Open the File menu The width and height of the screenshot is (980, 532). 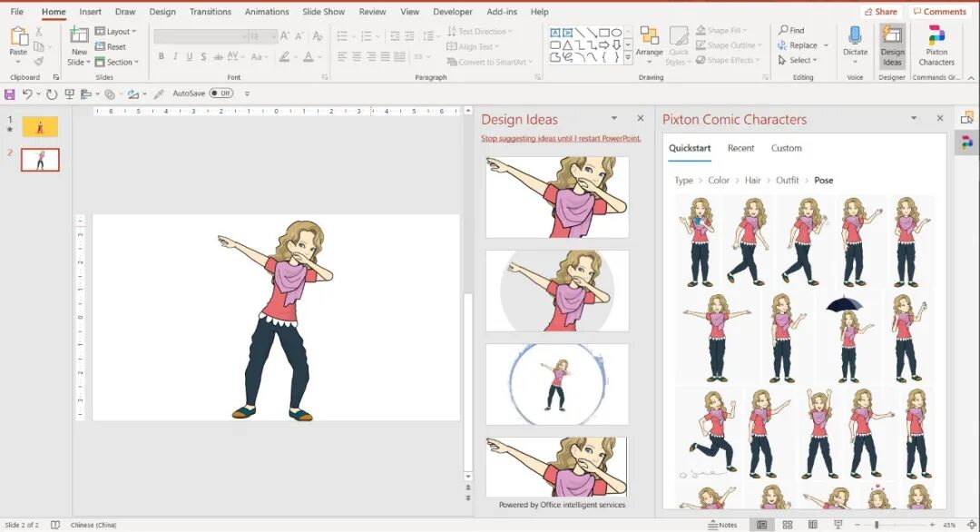pyautogui.click(x=17, y=11)
